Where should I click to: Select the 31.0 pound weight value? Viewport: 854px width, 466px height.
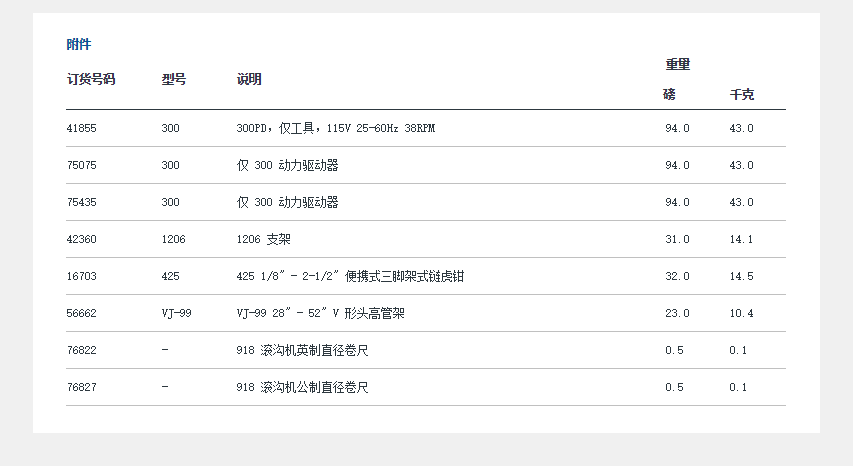click(677, 239)
